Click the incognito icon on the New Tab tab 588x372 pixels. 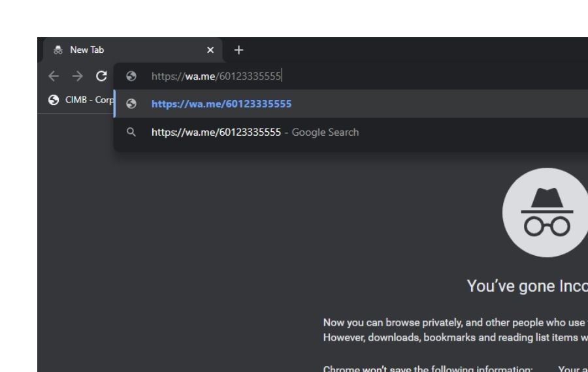(57, 50)
